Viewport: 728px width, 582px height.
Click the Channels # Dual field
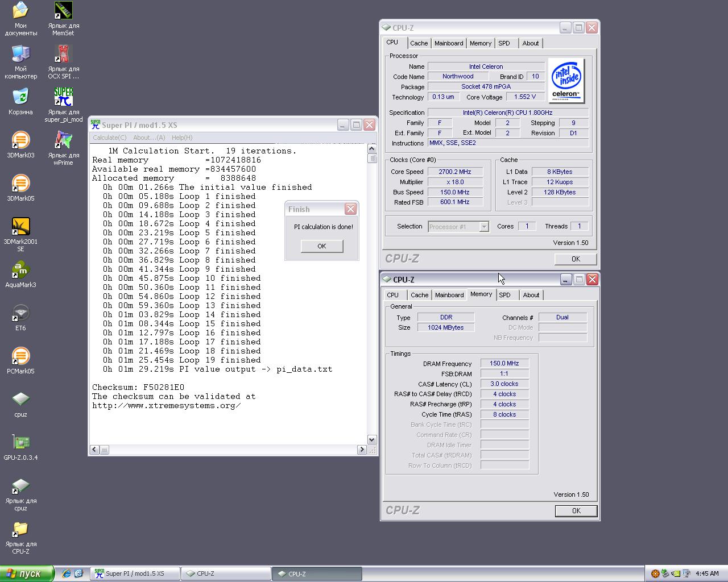point(562,317)
